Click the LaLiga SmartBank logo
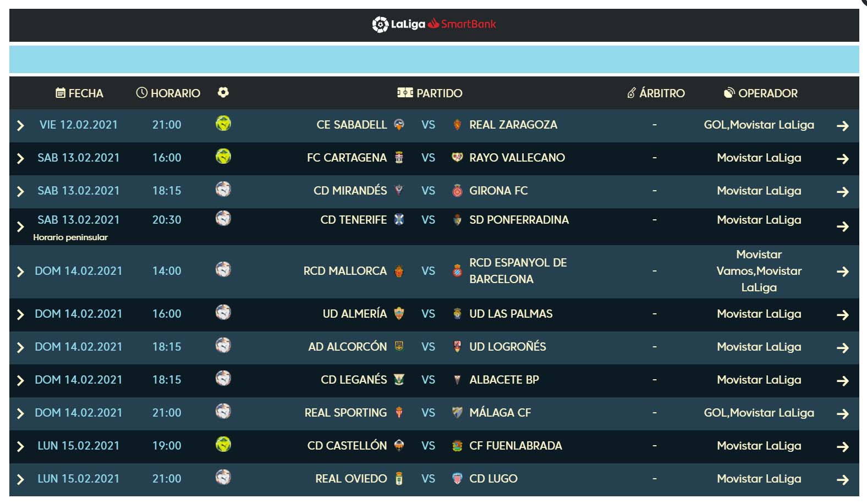867x504 pixels. [434, 24]
